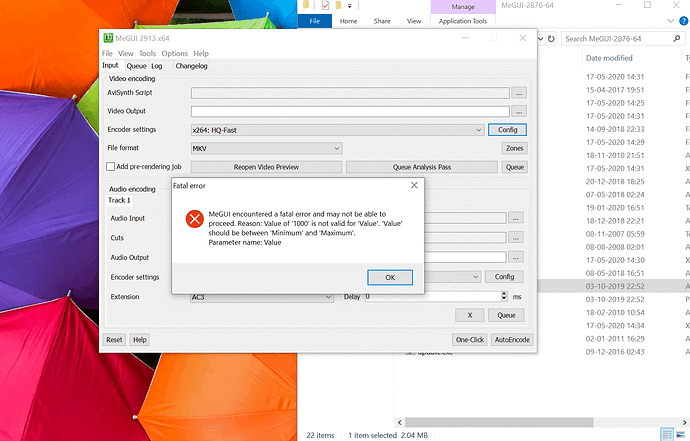Browse for AviSynth Script file
This screenshot has width=690, height=441.
518,93
